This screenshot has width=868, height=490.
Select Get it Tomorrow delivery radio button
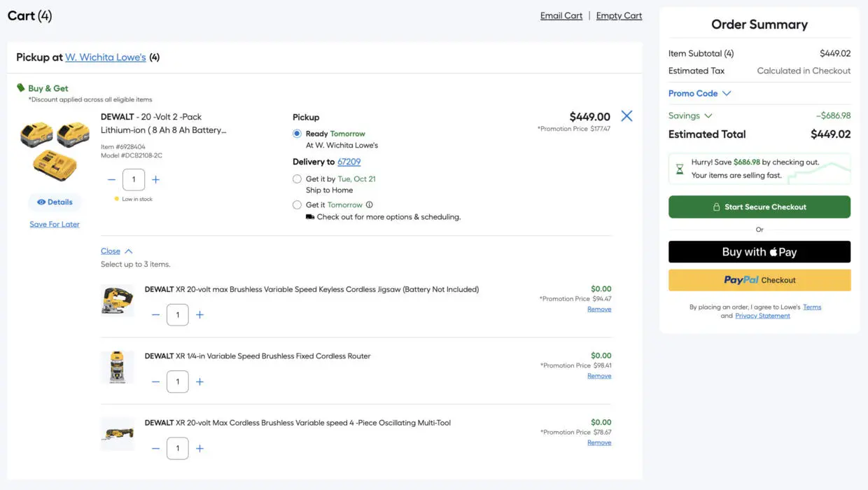tap(297, 205)
